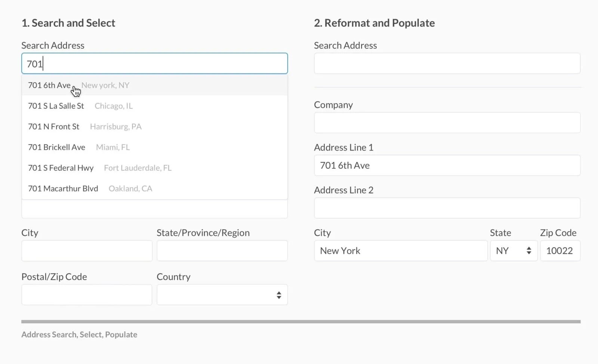Click the left Search Address field containing 701
The width and height of the screenshot is (598, 364).
[154, 64]
